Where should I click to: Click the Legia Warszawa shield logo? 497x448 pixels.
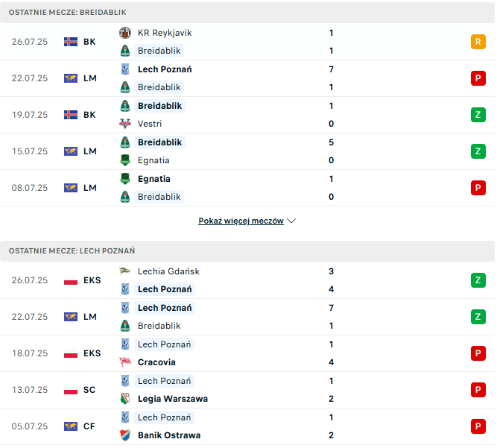pyautogui.click(x=125, y=399)
